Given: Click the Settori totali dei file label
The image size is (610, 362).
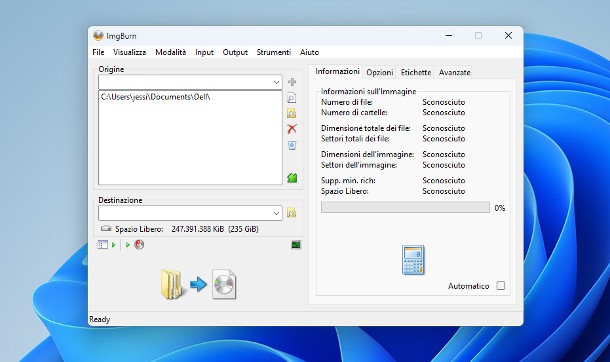Looking at the screenshot, I should point(355,138).
